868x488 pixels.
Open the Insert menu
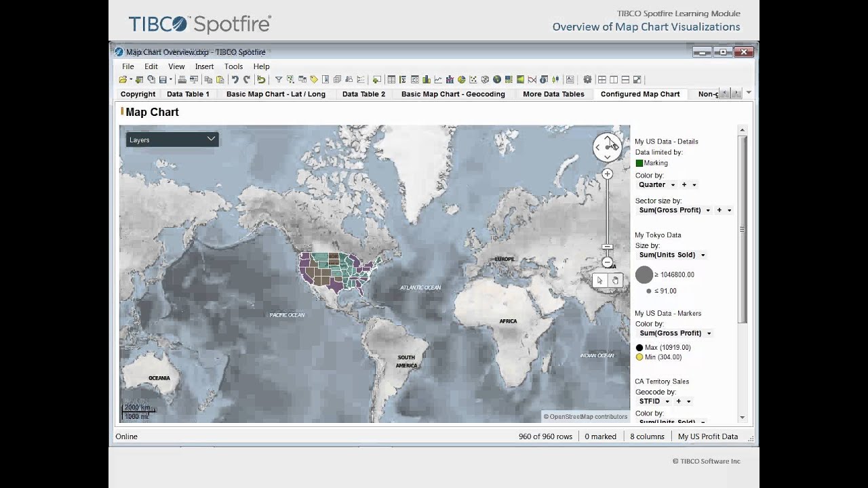(204, 66)
